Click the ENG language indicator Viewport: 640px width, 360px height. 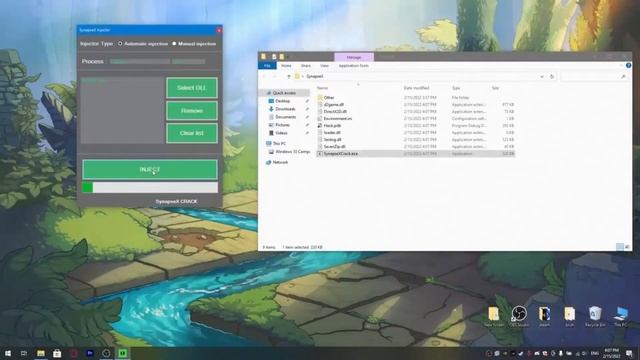coord(595,353)
